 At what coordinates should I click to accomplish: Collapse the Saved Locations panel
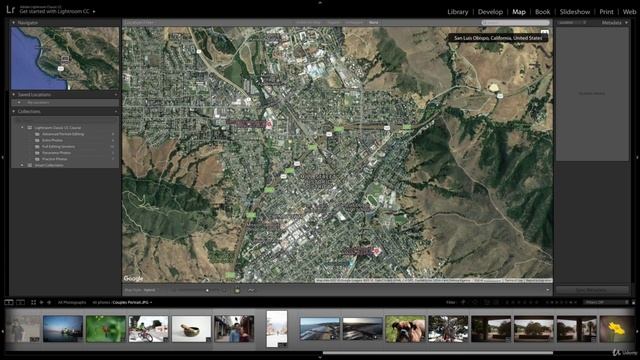(x=13, y=94)
